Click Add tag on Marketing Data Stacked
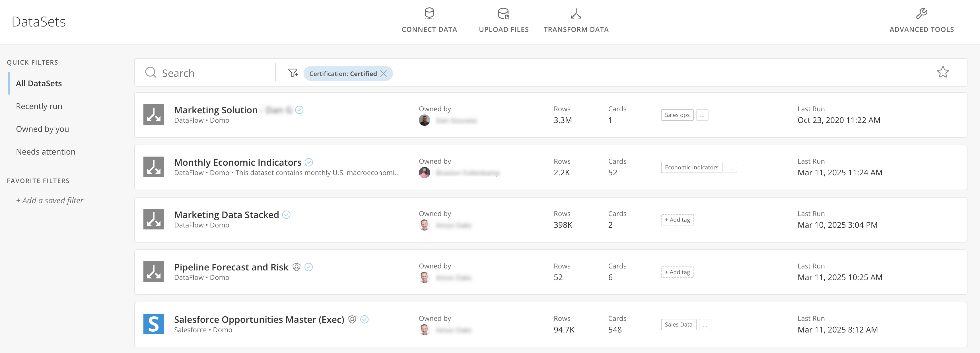This screenshot has height=353, width=980. [x=677, y=220]
